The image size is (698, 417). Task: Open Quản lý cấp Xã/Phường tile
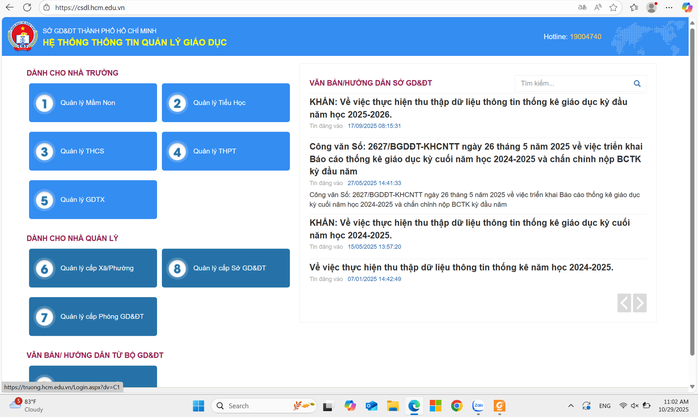point(93,268)
